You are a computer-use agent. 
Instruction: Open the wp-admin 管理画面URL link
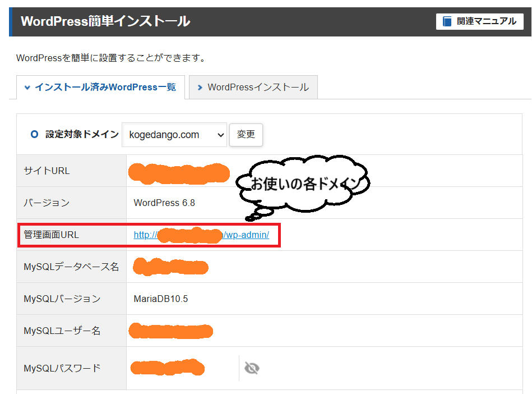point(201,235)
